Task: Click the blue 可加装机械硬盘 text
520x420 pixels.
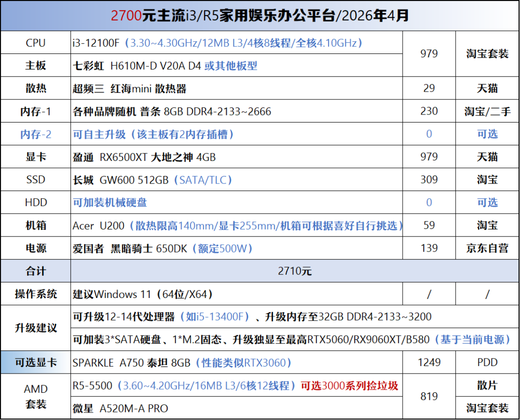Action: [110, 202]
